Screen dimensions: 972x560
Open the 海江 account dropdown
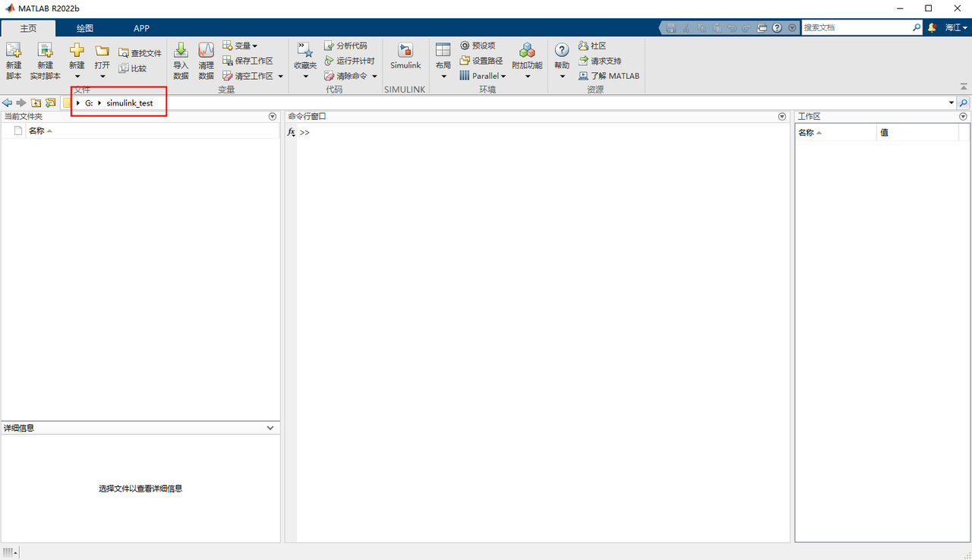coord(956,27)
